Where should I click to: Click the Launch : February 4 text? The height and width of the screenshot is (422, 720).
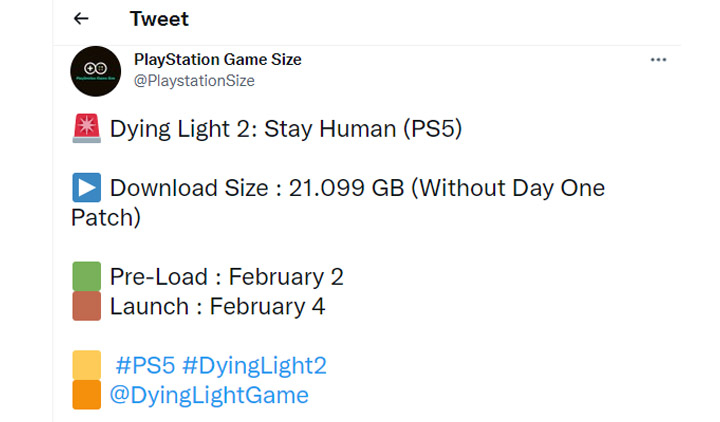217,306
